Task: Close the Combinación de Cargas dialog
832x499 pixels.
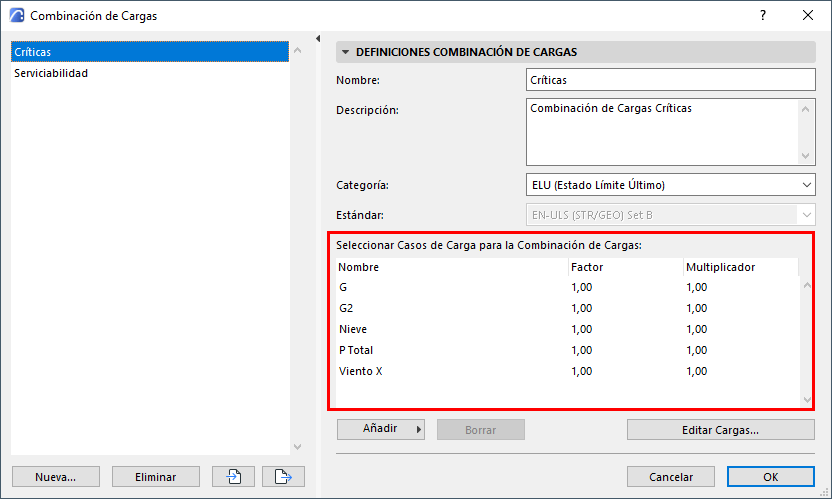Action: tap(808, 15)
